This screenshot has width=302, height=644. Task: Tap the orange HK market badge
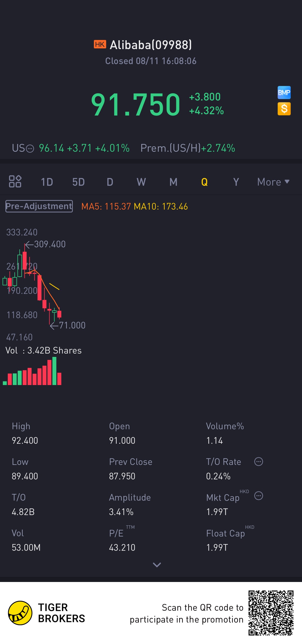(100, 44)
